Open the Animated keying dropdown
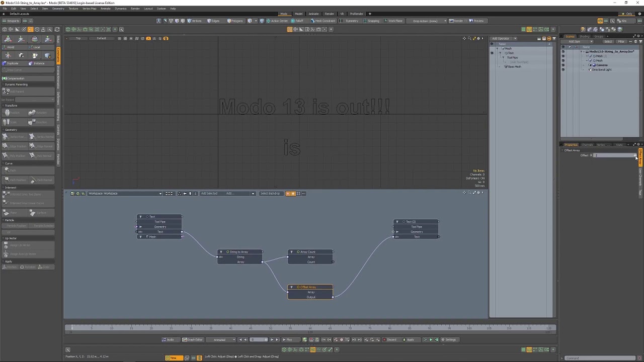Screen dimensions: 644x362 [x=221, y=340]
